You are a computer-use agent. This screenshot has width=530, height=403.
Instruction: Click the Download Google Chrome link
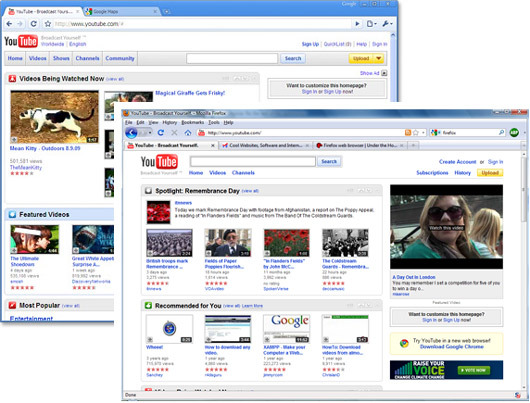coord(452,347)
